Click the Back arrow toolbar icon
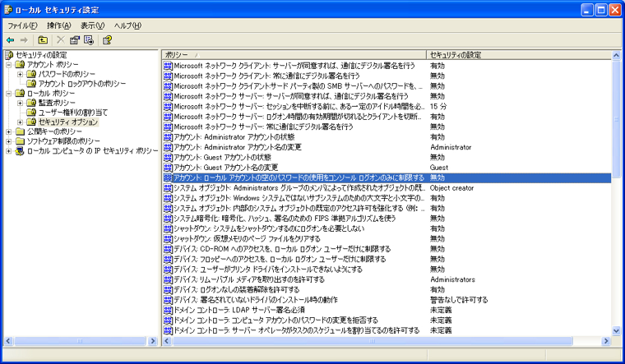The image size is (625, 364). [11, 39]
